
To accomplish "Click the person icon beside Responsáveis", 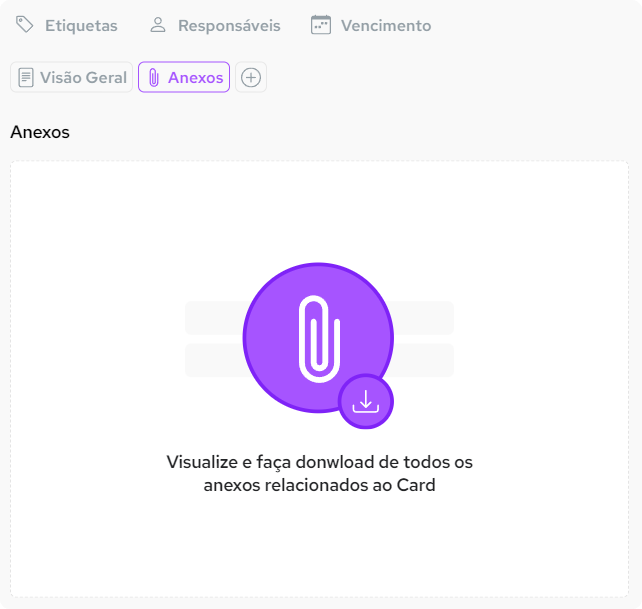I will [x=158, y=25].
